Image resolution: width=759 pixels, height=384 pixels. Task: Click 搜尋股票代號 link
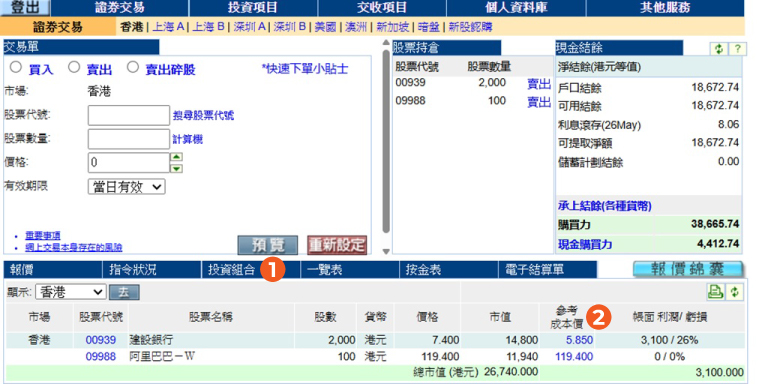point(203,115)
